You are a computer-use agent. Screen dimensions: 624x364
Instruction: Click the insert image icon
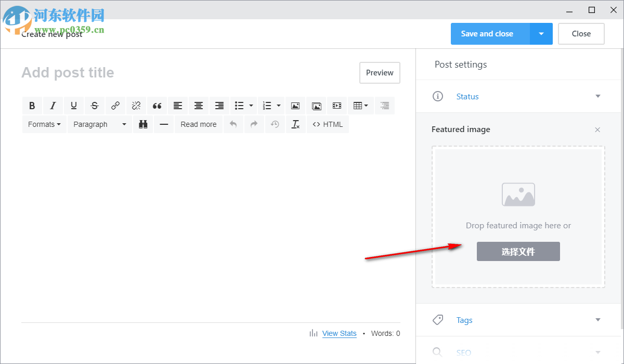[295, 106]
